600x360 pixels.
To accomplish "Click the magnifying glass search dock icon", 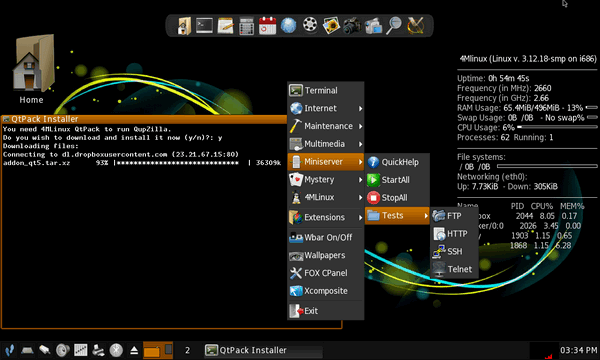I will [394, 25].
